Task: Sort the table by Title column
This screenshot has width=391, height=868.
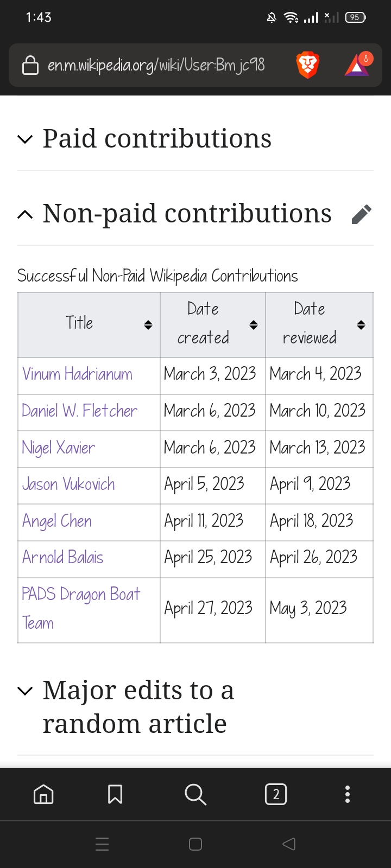Action: 148,325
